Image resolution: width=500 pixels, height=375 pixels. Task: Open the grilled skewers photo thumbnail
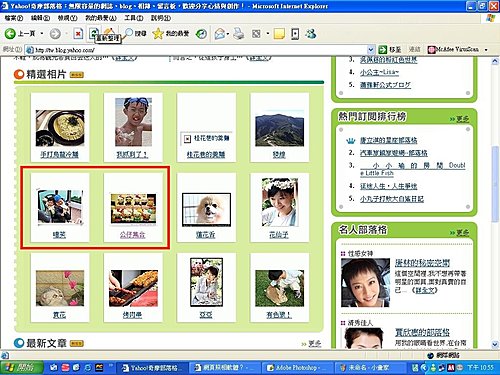pos(133,288)
